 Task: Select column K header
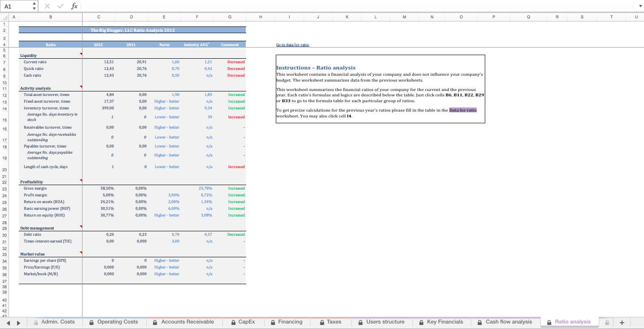tap(347, 17)
